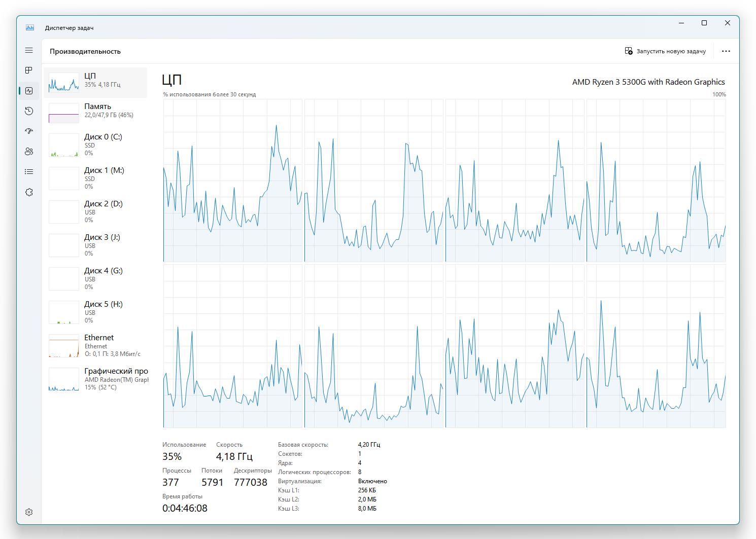Image resolution: width=756 pixels, height=539 pixels.
Task: Select Диск 2 (D:) entry
Action: pyautogui.click(x=95, y=211)
